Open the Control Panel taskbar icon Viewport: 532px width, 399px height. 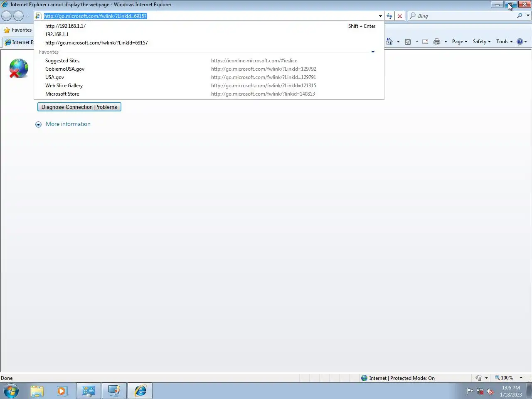click(x=88, y=391)
